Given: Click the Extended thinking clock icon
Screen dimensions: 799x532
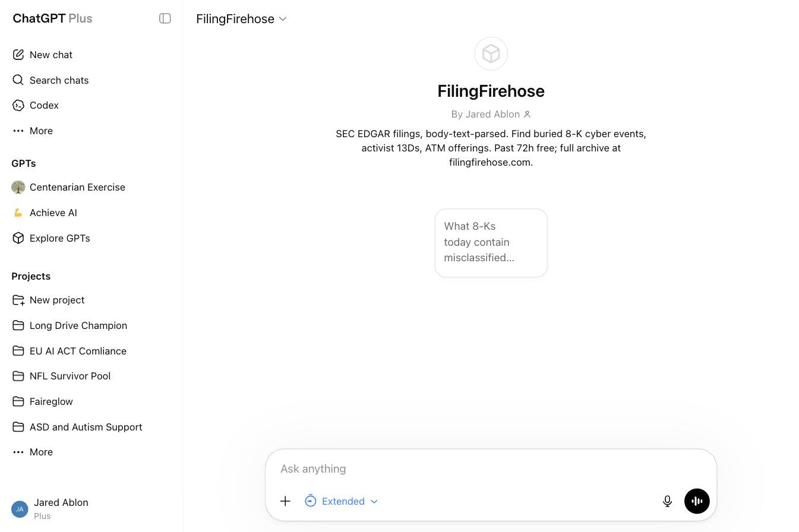Looking at the screenshot, I should click(310, 501).
